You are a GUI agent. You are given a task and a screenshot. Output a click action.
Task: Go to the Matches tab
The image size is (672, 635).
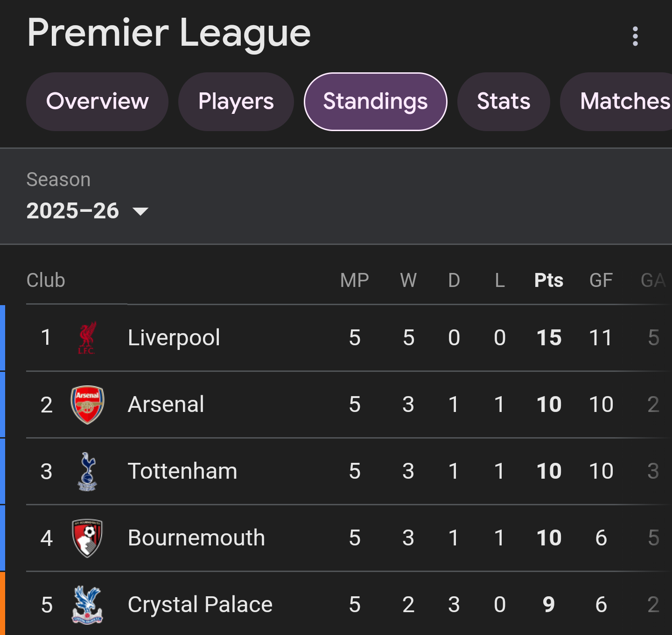616,102
